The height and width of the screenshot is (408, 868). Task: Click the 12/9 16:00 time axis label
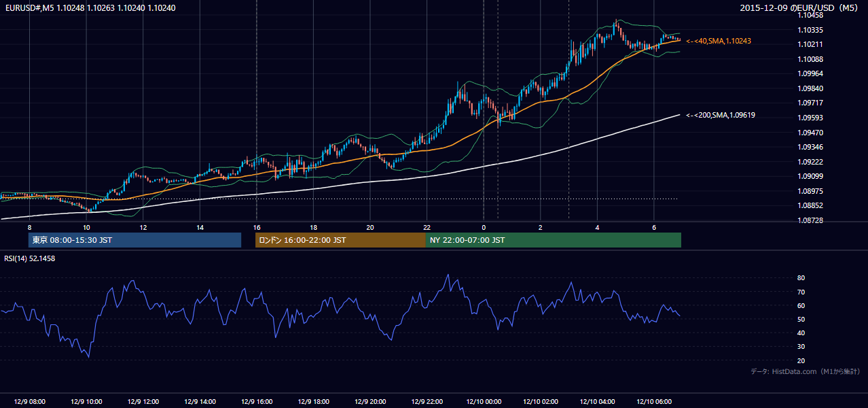pyautogui.click(x=256, y=402)
